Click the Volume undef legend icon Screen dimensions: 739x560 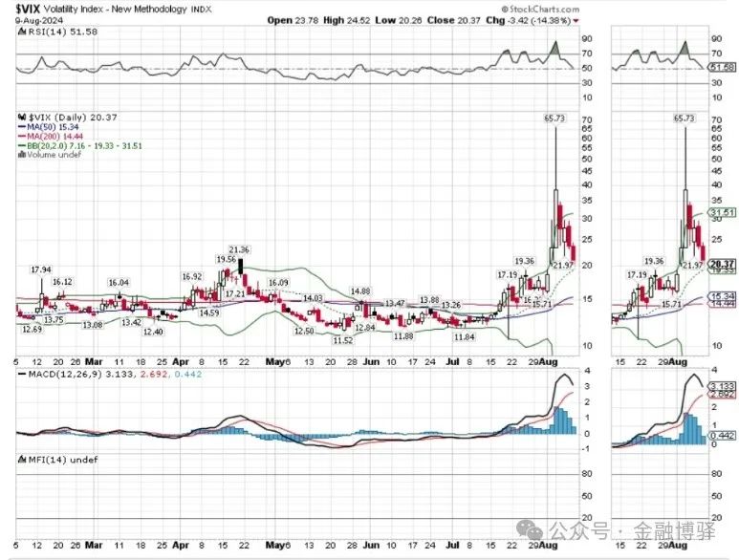pyautogui.click(x=22, y=155)
